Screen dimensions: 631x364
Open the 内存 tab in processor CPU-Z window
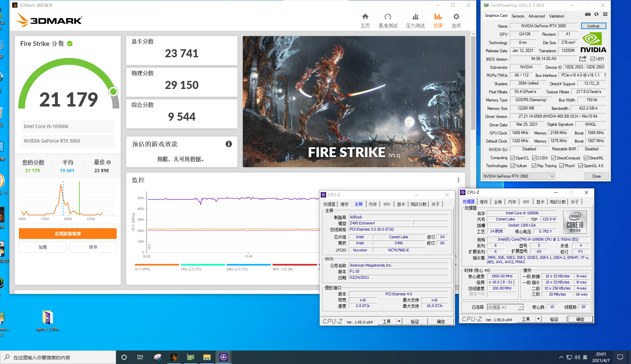[x=512, y=202]
